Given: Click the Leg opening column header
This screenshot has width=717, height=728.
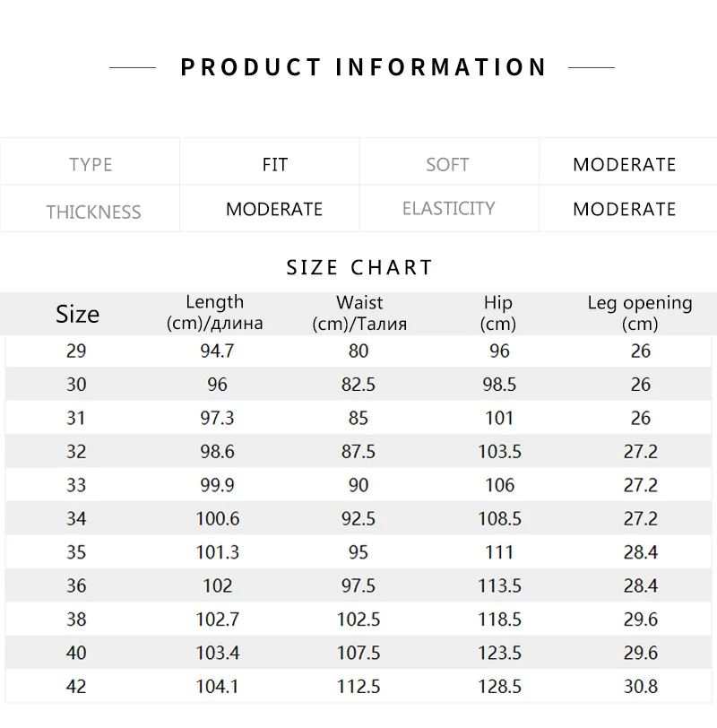Looking at the screenshot, I should [640, 313].
